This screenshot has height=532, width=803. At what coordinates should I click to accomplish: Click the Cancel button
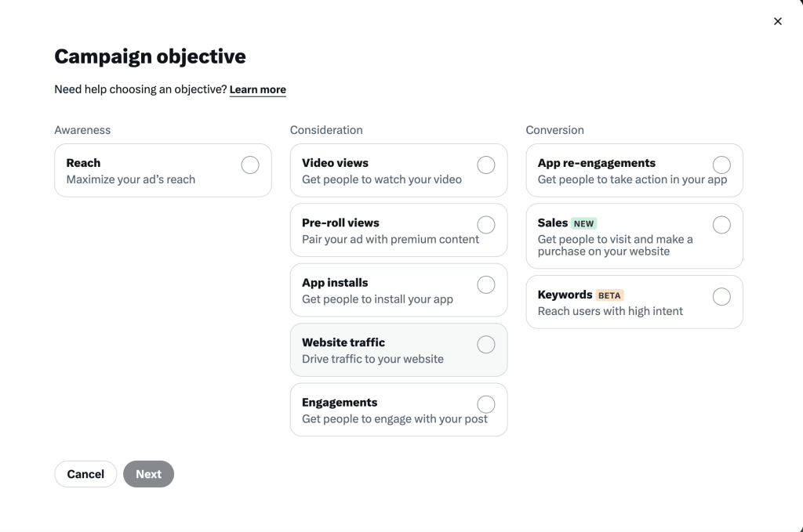click(85, 474)
